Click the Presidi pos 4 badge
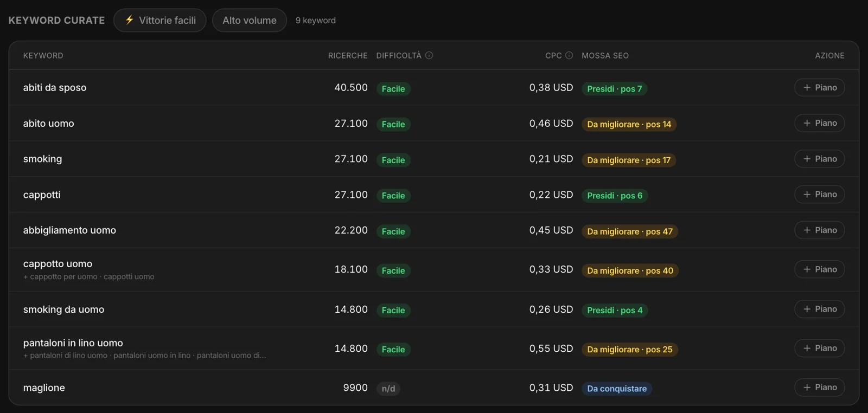 (x=615, y=310)
